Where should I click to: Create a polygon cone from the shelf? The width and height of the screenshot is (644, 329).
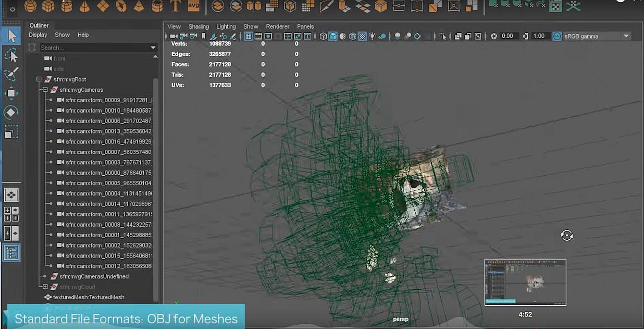pos(84,6)
